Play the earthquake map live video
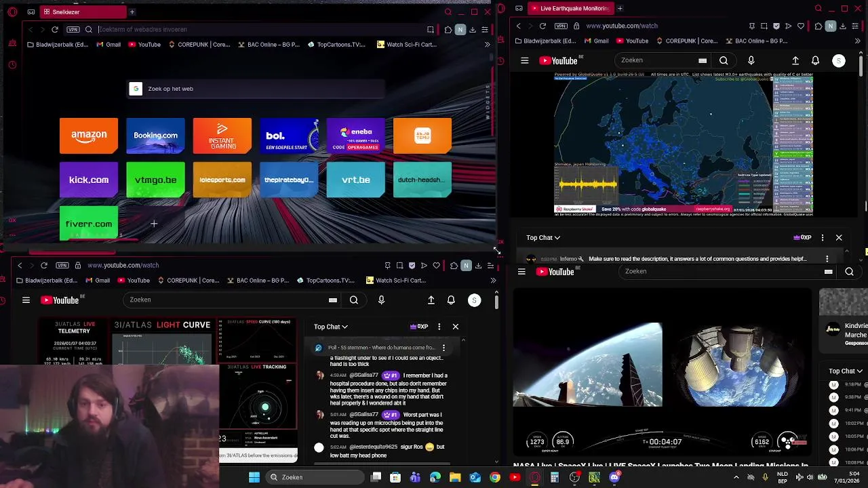Image resolution: width=868 pixels, height=488 pixels. (683, 144)
